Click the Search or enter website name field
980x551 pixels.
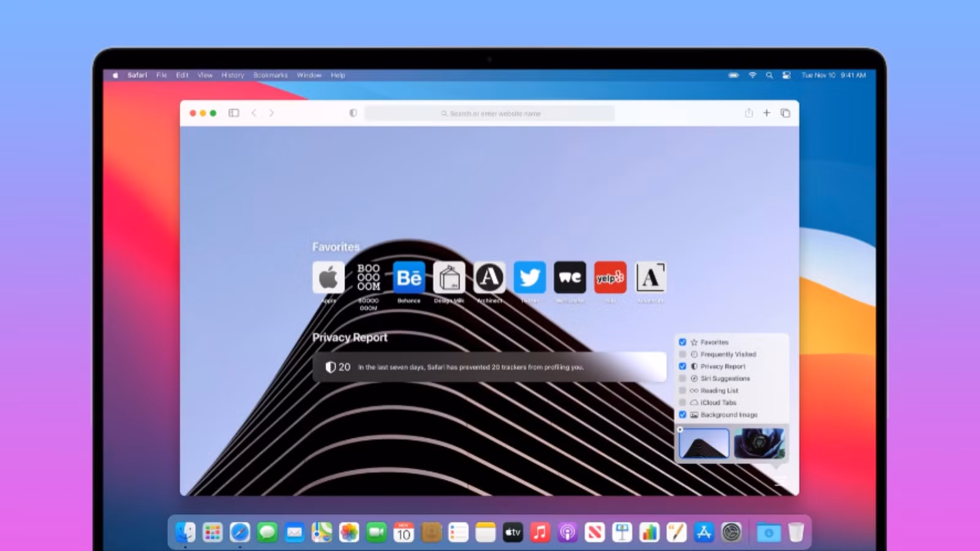click(490, 113)
